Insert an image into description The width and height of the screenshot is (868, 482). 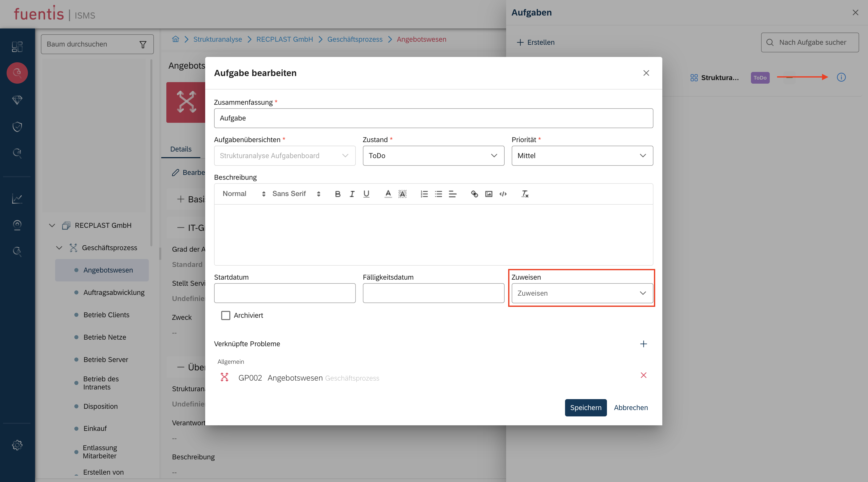coord(489,194)
